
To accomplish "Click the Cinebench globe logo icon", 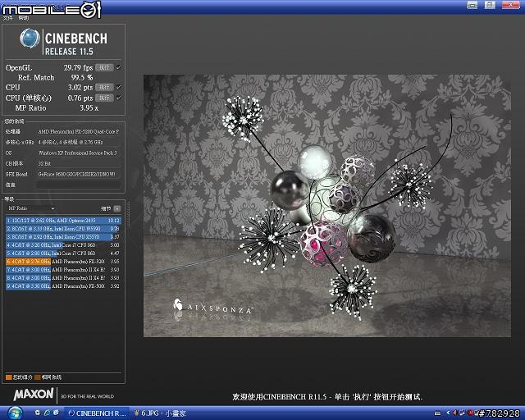I will pyautogui.click(x=30, y=39).
